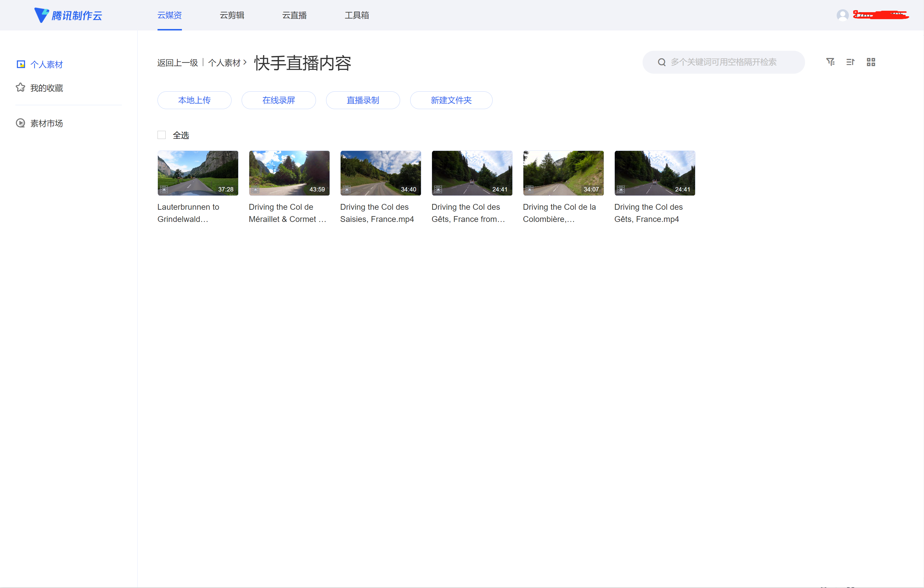Open the 云直播 tab

(x=294, y=15)
